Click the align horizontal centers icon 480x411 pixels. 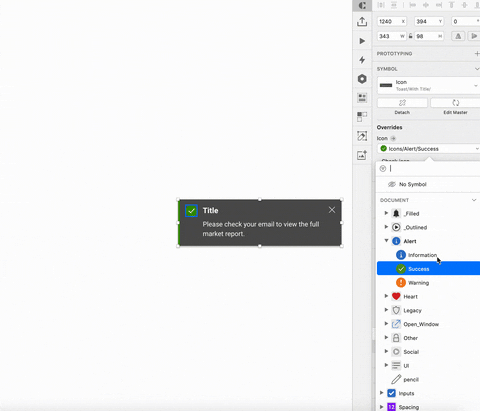click(x=426, y=5)
